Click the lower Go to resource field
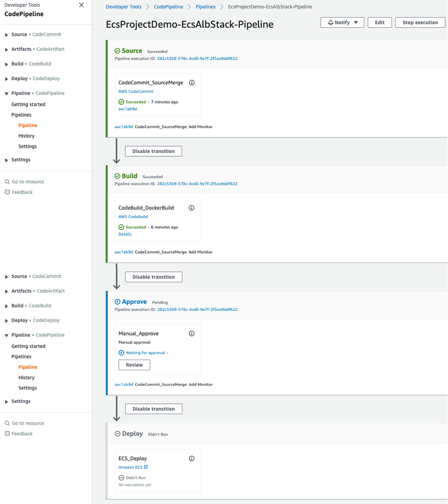Image resolution: width=448 pixels, height=504 pixels. click(x=25, y=423)
